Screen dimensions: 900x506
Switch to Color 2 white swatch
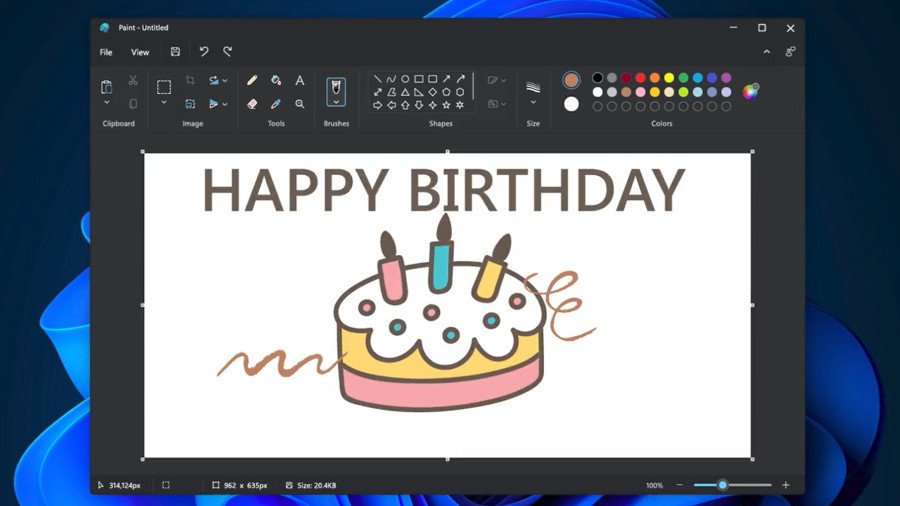point(571,104)
